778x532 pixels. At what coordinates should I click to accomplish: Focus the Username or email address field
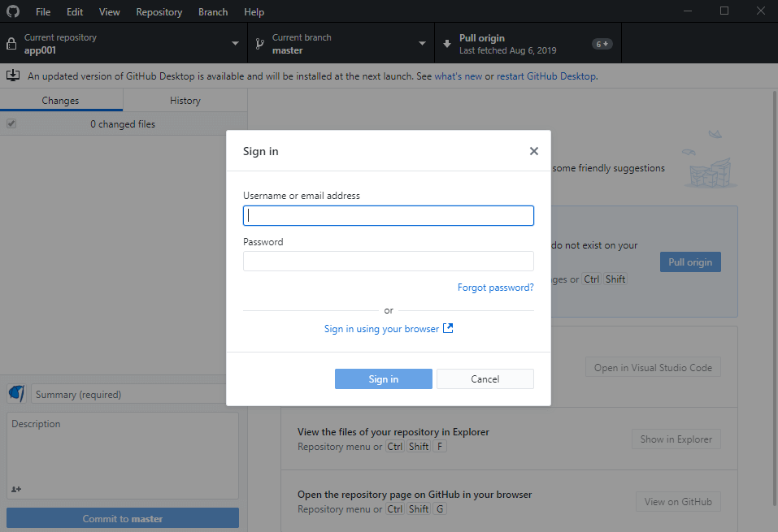click(389, 216)
